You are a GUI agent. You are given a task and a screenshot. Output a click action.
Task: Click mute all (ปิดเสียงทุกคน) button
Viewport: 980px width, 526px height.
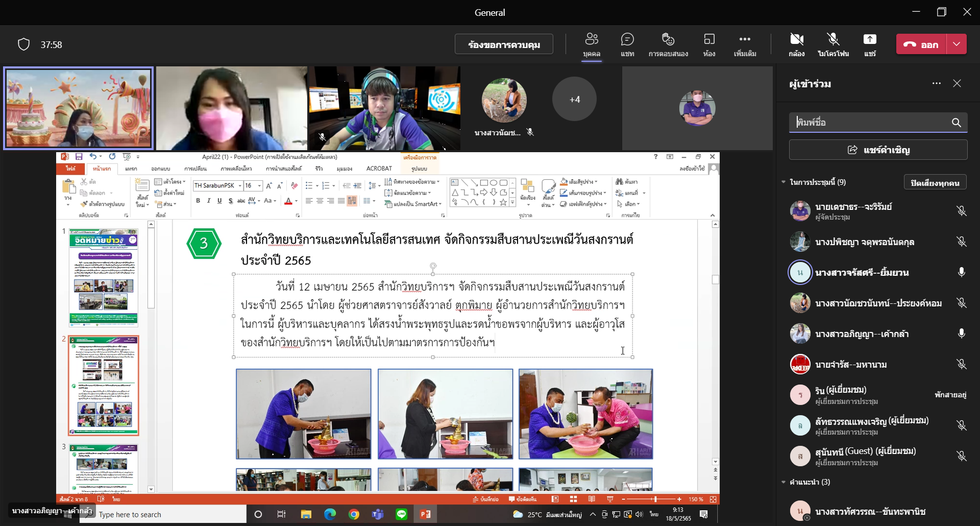point(935,182)
